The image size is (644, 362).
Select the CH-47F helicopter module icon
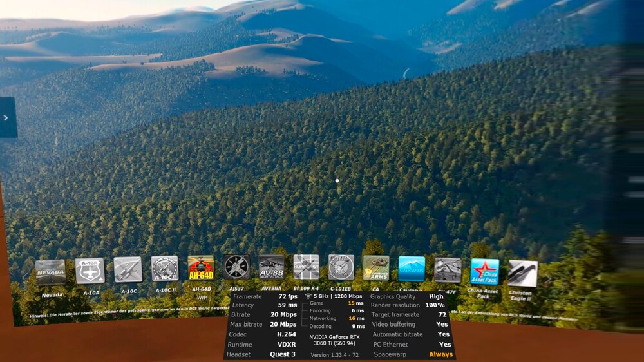click(448, 270)
